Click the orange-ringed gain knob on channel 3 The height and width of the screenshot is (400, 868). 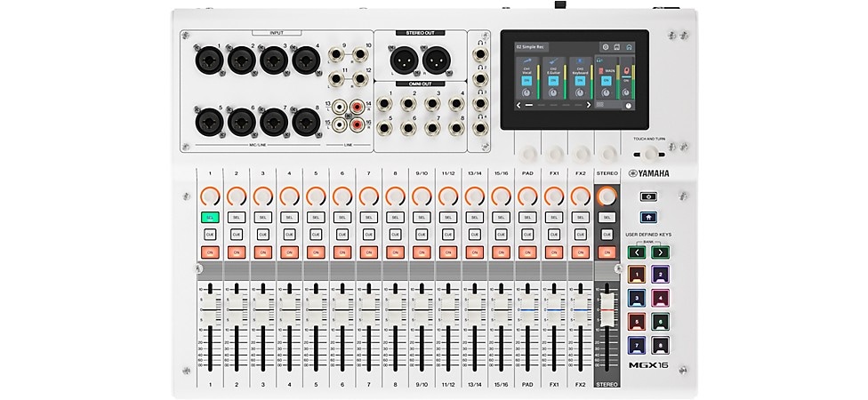(263, 196)
